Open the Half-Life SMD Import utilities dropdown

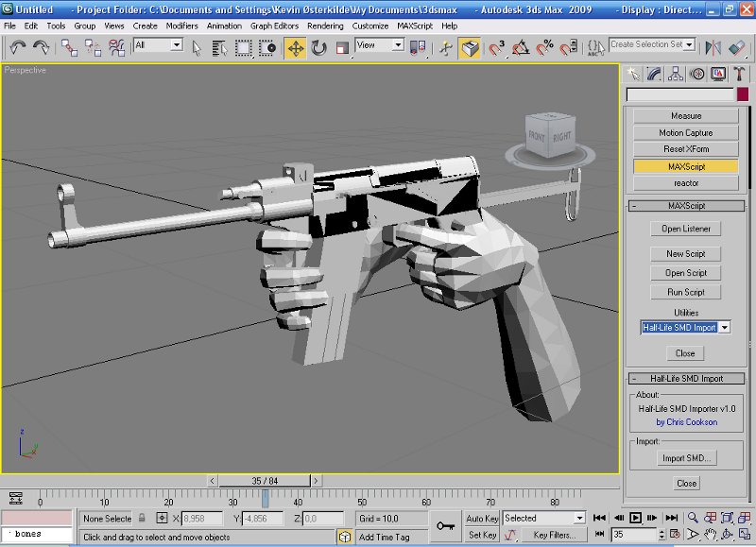pos(686,327)
